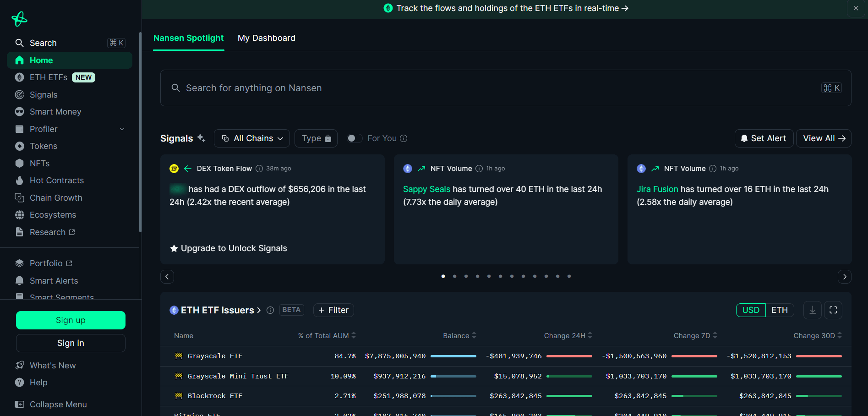Open ETH ETFs in the sidebar
The height and width of the screenshot is (416, 868).
[70, 77]
